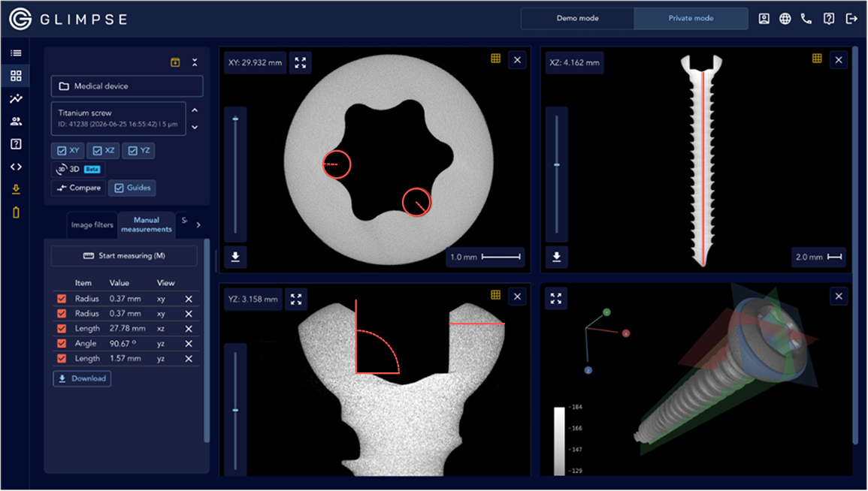This screenshot has width=868, height=491.
Task: Switch to Demo mode tab
Action: (577, 18)
